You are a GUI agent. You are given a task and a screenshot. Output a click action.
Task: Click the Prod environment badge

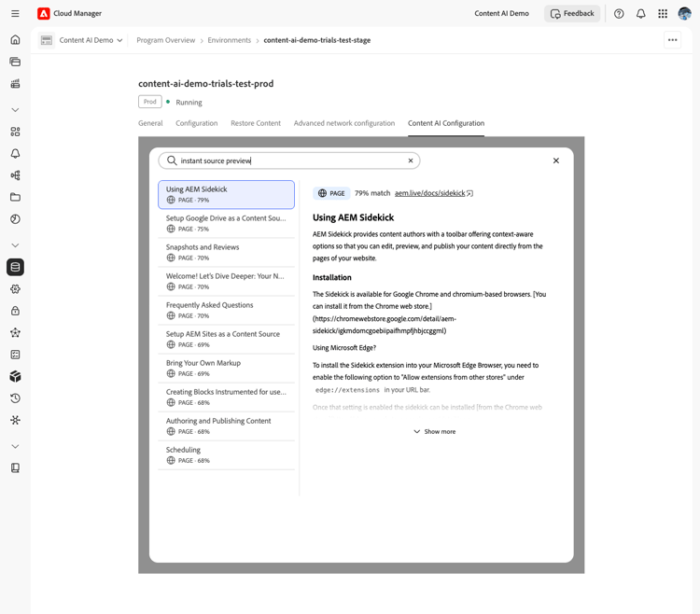tap(150, 102)
